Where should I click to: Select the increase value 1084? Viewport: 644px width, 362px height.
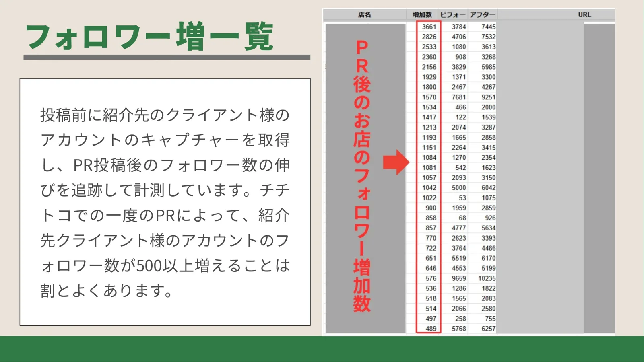click(429, 157)
